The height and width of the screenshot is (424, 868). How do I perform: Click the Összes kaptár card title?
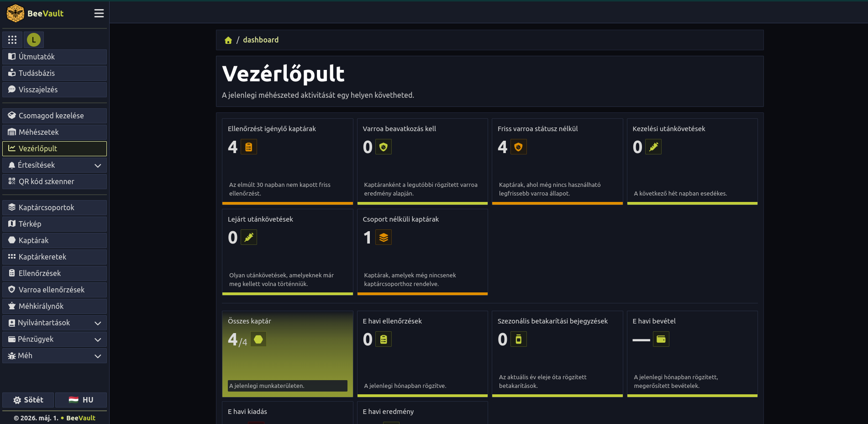point(249,321)
